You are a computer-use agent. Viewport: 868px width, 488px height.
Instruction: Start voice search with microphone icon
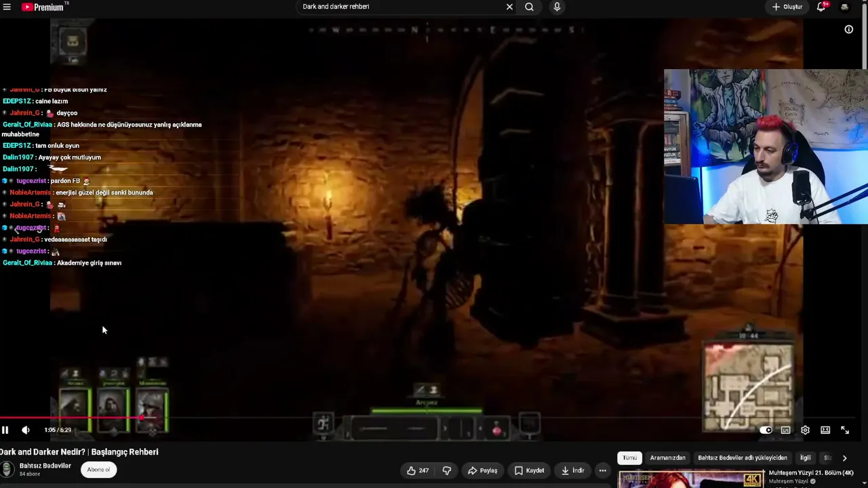[557, 7]
